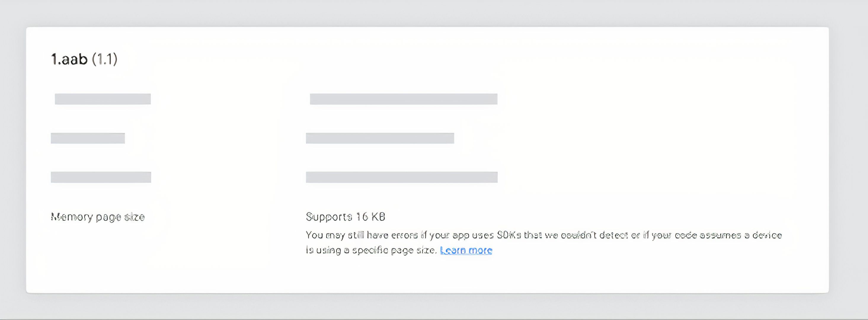
Task: Click the underlined Learn more hyperlink text
Action: [x=466, y=251]
